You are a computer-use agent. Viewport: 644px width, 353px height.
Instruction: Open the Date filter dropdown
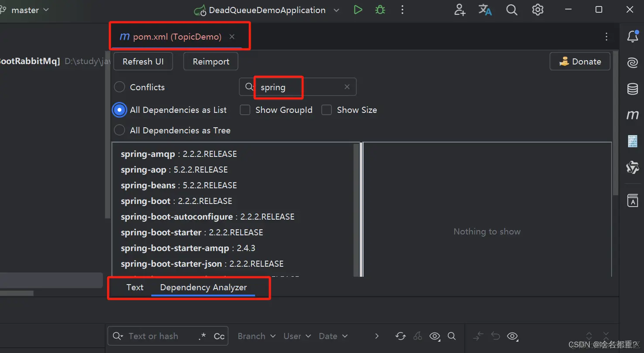(333, 336)
